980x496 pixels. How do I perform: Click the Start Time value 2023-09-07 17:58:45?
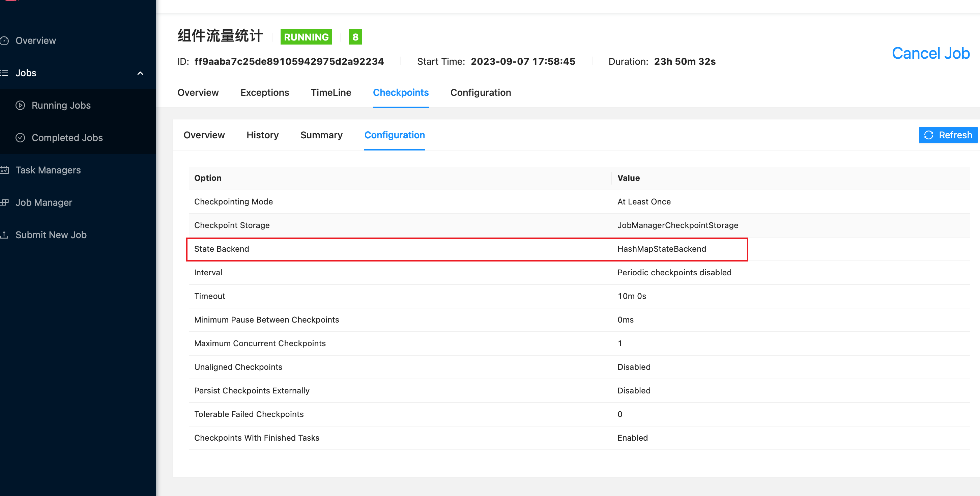coord(523,62)
